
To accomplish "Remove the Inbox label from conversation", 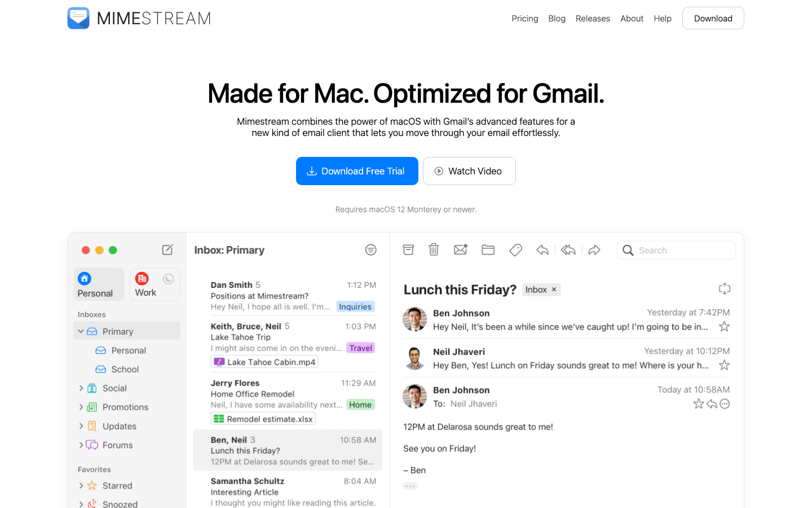I will point(554,290).
